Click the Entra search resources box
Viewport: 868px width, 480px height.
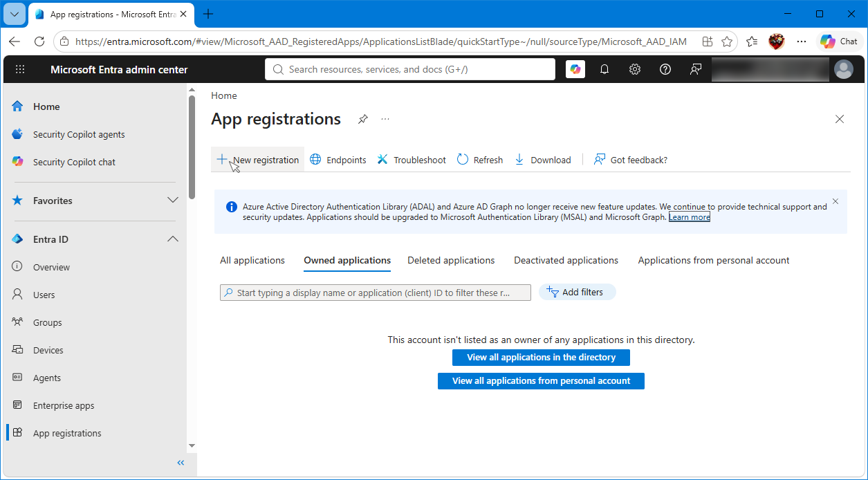pyautogui.click(x=410, y=69)
